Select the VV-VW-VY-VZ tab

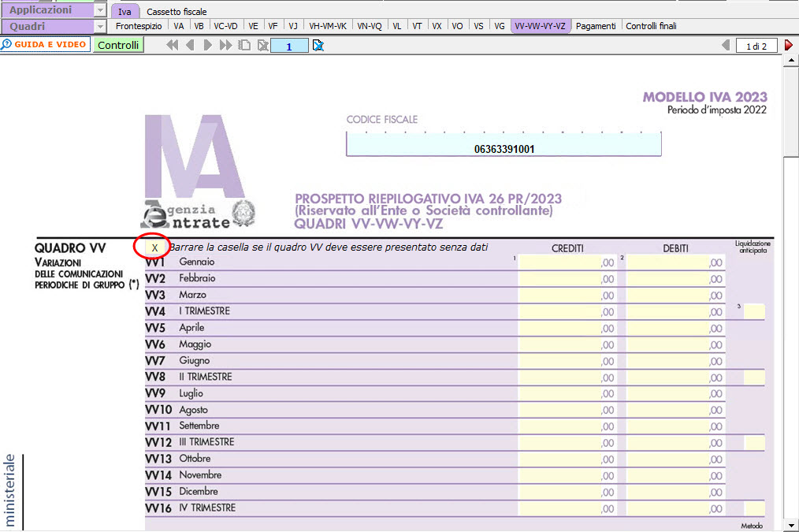pos(540,26)
